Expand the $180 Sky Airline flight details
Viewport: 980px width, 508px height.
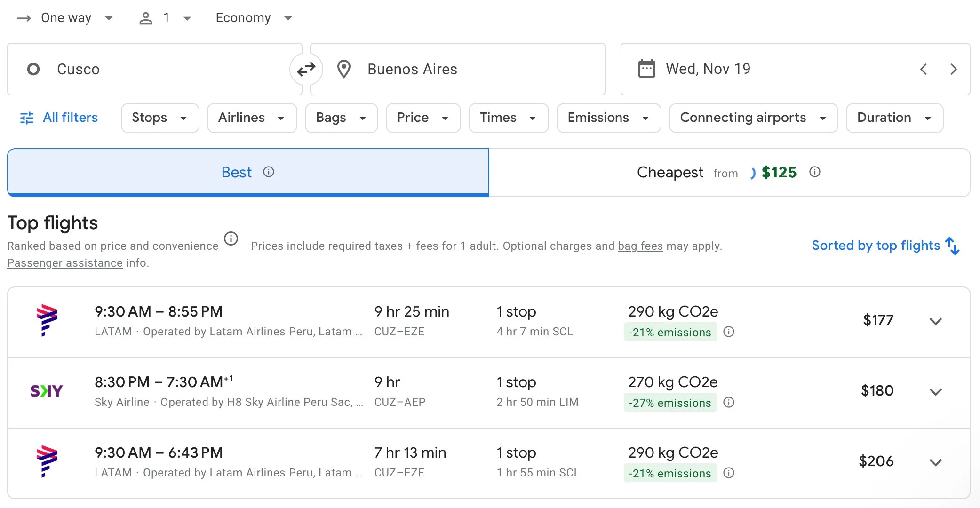(x=935, y=391)
